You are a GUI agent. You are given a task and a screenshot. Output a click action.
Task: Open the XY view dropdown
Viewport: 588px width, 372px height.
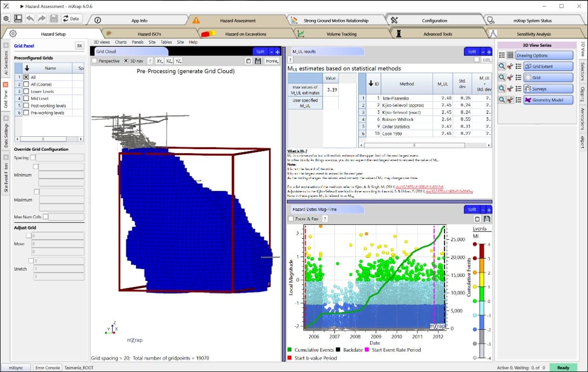coord(159,61)
